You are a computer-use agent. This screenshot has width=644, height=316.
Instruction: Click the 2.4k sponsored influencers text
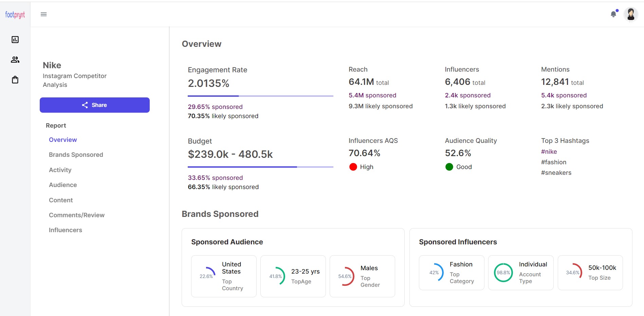point(468,95)
